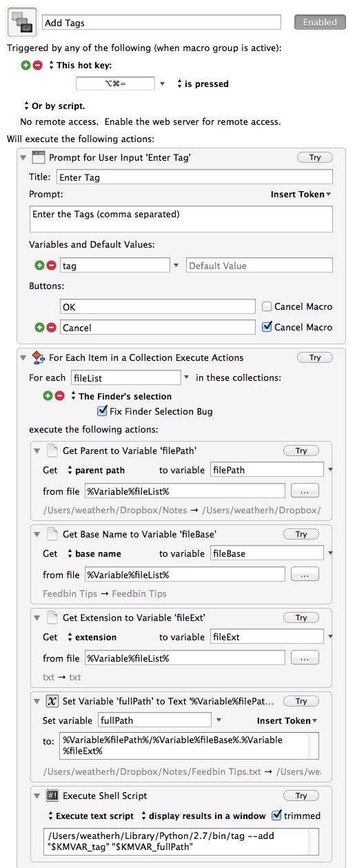Click the file browse button for fileExt
Viewport: 355px width, 868px height.
305,658
